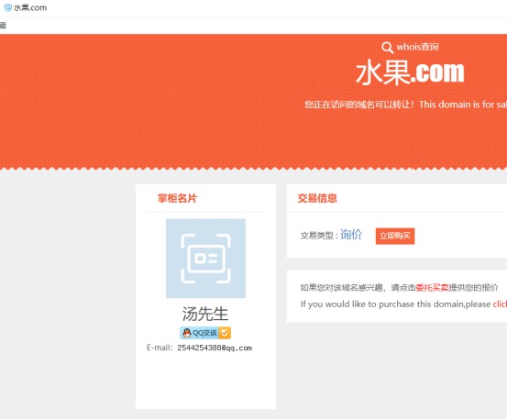Open the whois查询 link

[417, 47]
